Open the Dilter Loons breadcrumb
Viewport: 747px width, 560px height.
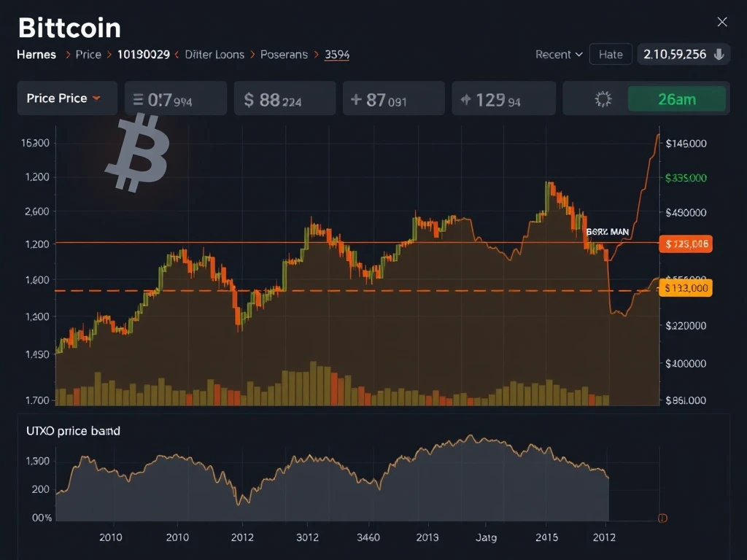pos(214,55)
